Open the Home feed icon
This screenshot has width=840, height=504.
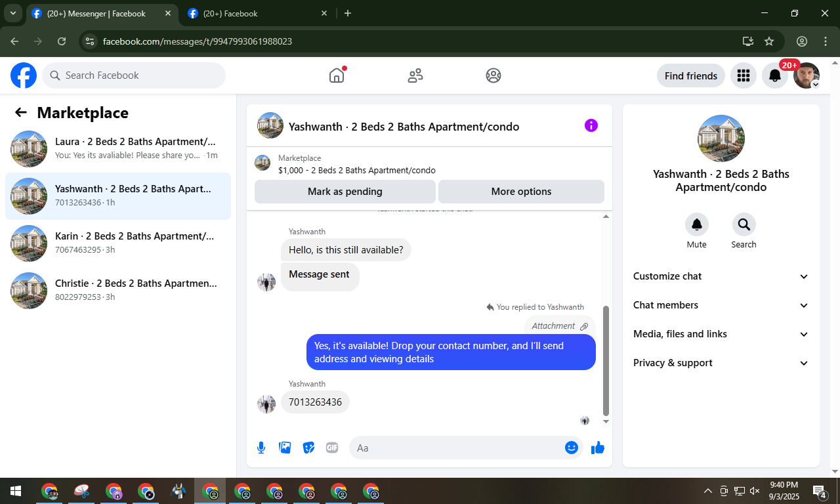(337, 75)
